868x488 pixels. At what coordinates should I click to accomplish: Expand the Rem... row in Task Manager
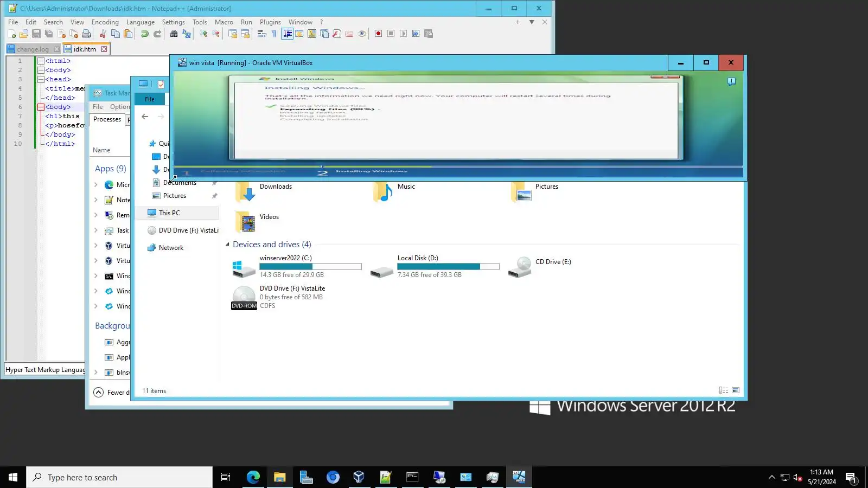(96, 215)
